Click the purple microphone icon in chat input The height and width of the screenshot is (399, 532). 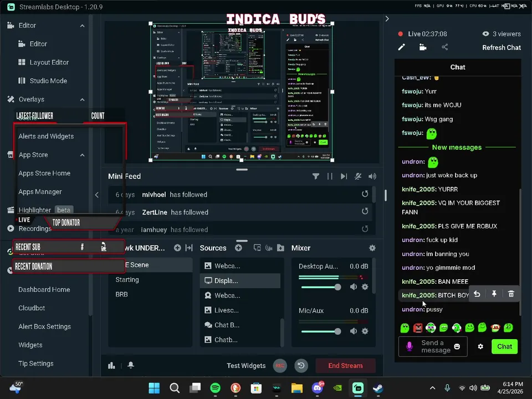click(409, 346)
